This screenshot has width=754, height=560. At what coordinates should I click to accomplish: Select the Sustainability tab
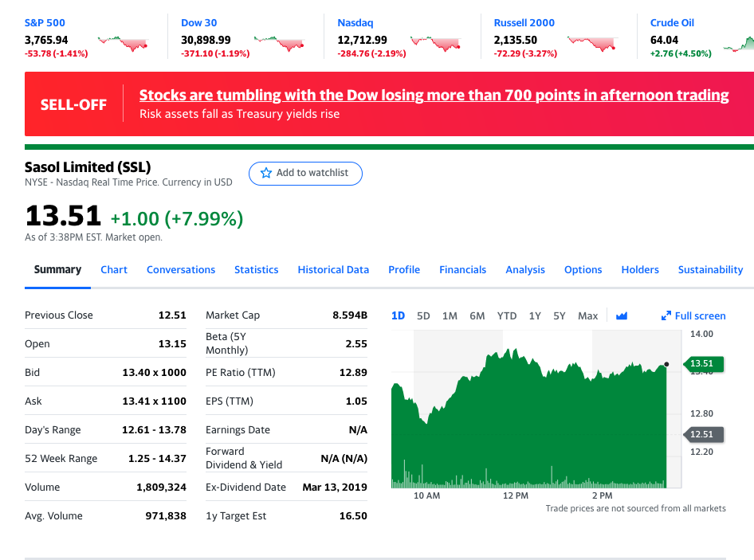[710, 269]
